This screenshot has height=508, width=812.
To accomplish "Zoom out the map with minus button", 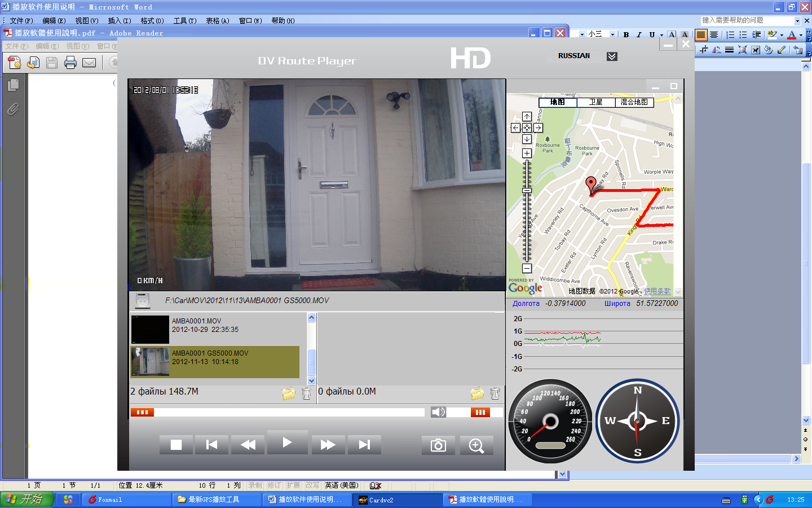I will (527, 269).
